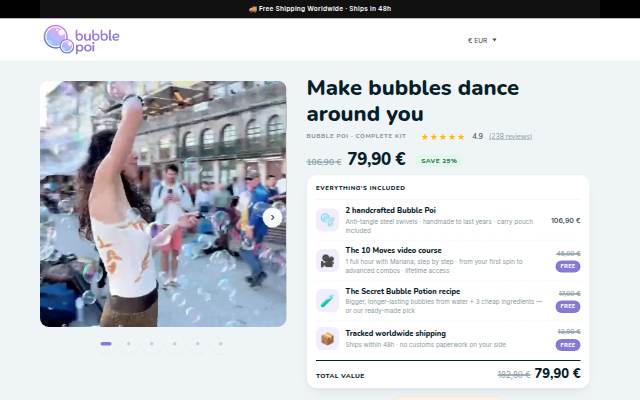Click the five-star rating
640x400 pixels.
coord(442,137)
